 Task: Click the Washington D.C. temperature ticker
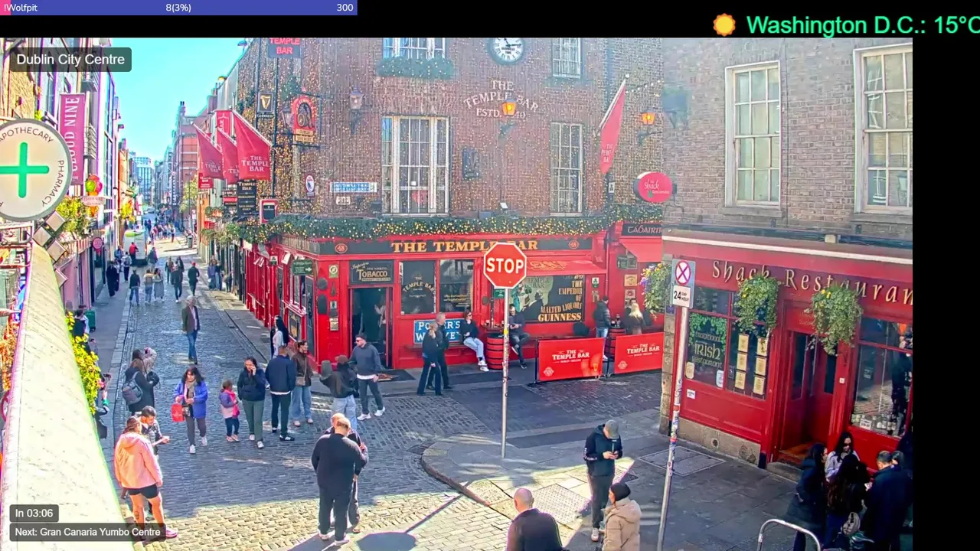[x=863, y=24]
